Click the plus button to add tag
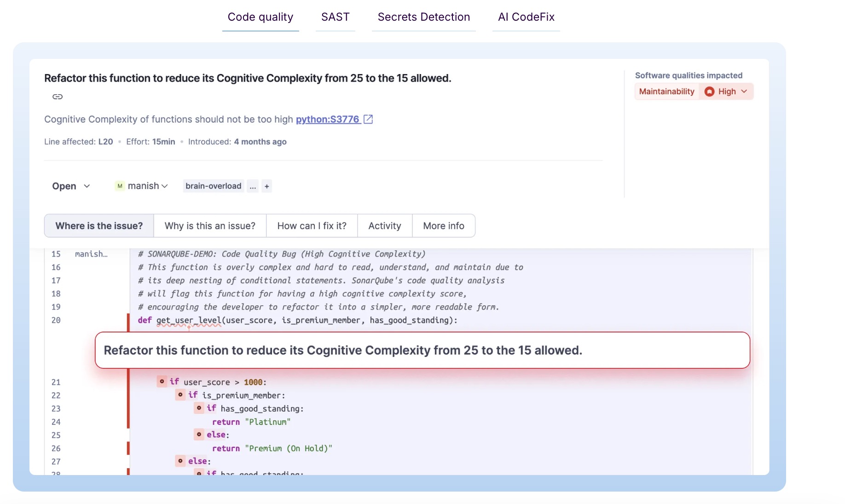Screen dimensions: 845x504 click(x=266, y=186)
